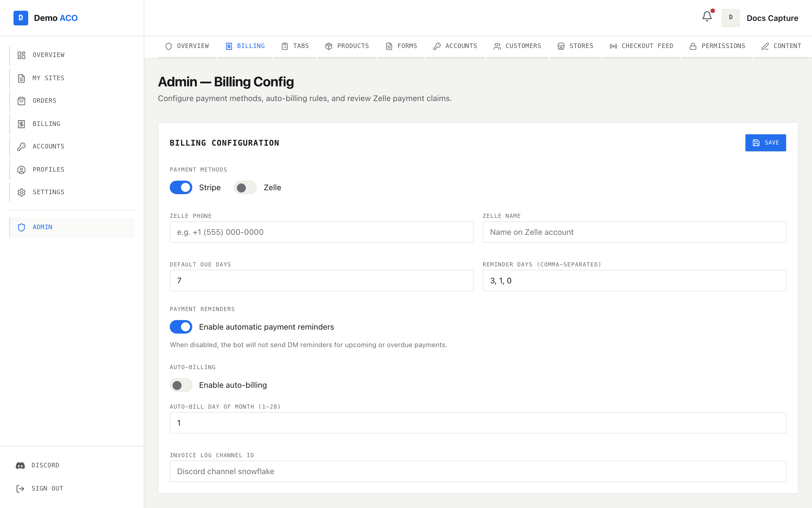Select the Admin shield item
Viewport: 812px width, 508px height.
[72, 227]
